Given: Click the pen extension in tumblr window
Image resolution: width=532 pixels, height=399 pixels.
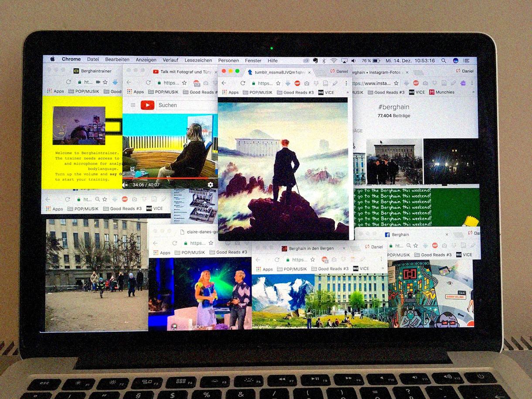Looking at the screenshot, I should point(335,83).
